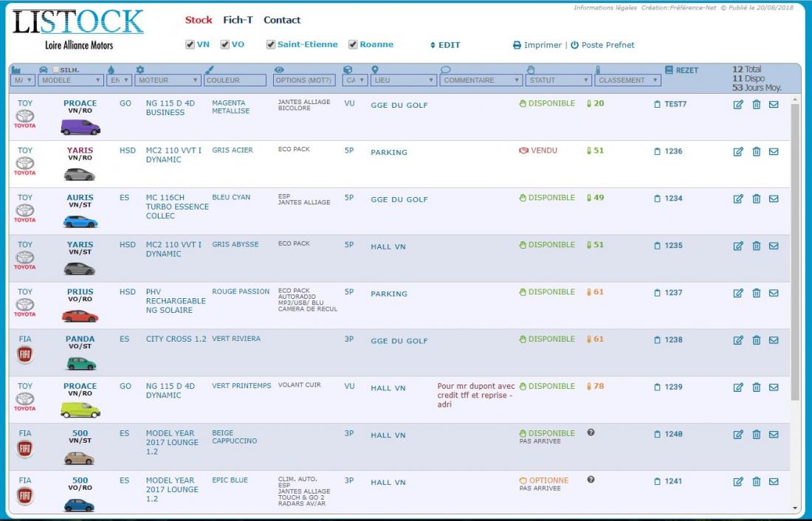
Task: Click eye icon above Options column
Action: point(279,69)
